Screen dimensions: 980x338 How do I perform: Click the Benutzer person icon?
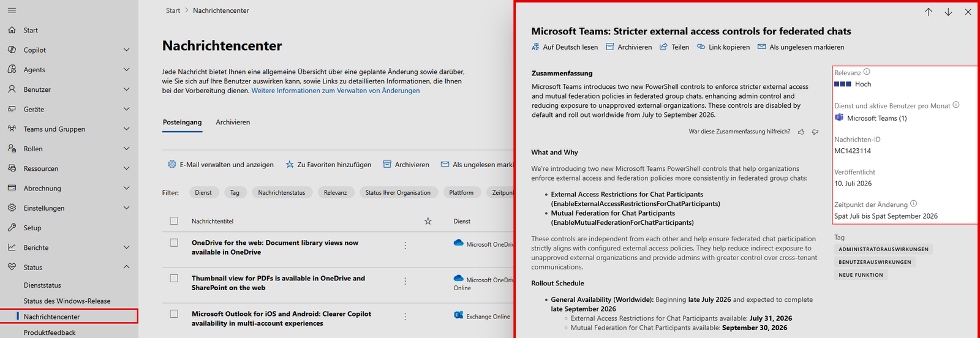[12, 89]
